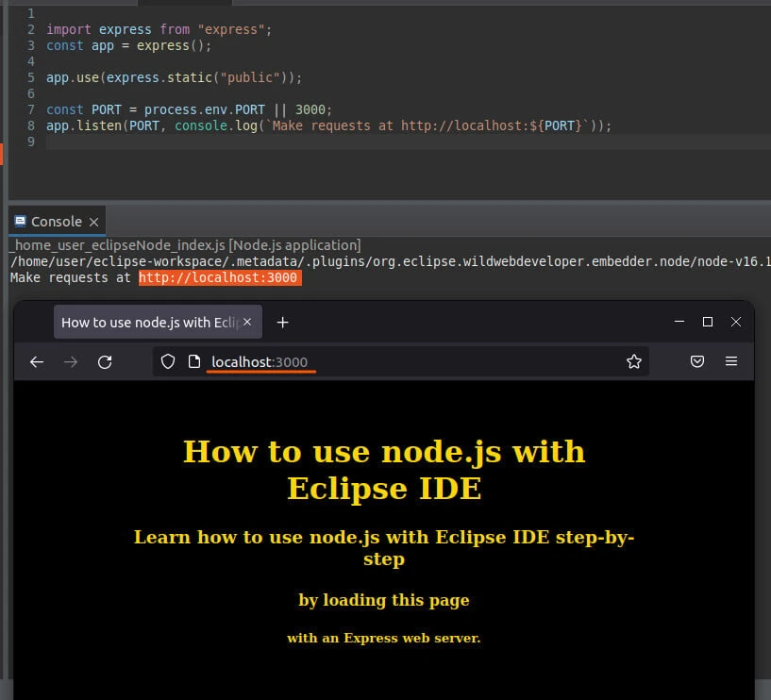Open the tracking protection shield icon
Image resolution: width=771 pixels, height=700 pixels.
point(168,362)
